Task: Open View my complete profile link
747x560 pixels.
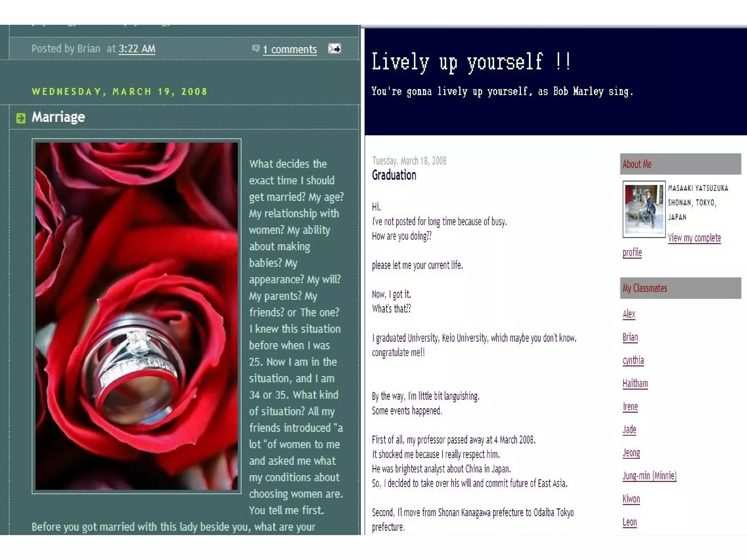Action: coord(694,238)
